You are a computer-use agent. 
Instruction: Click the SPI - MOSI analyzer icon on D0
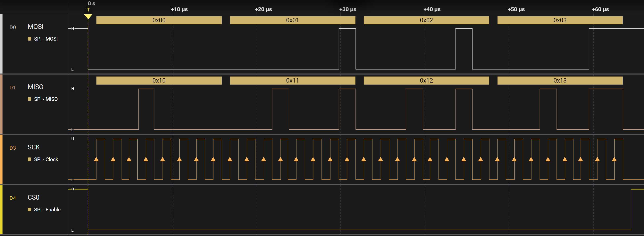[x=29, y=39]
